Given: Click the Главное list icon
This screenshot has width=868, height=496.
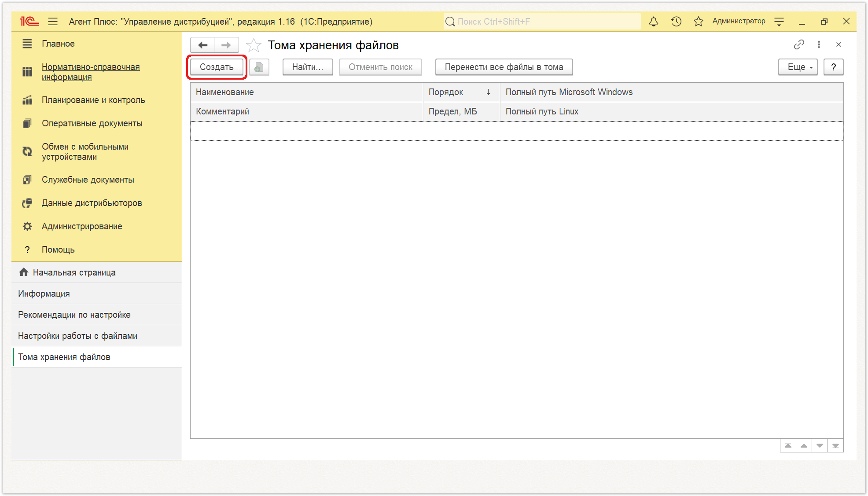Looking at the screenshot, I should [x=27, y=44].
